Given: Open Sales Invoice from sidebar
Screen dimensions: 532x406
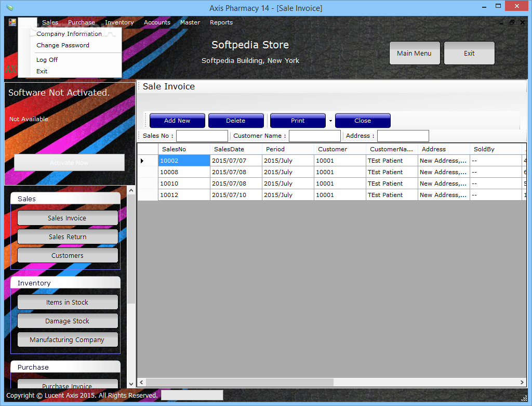Looking at the screenshot, I should 68,218.
